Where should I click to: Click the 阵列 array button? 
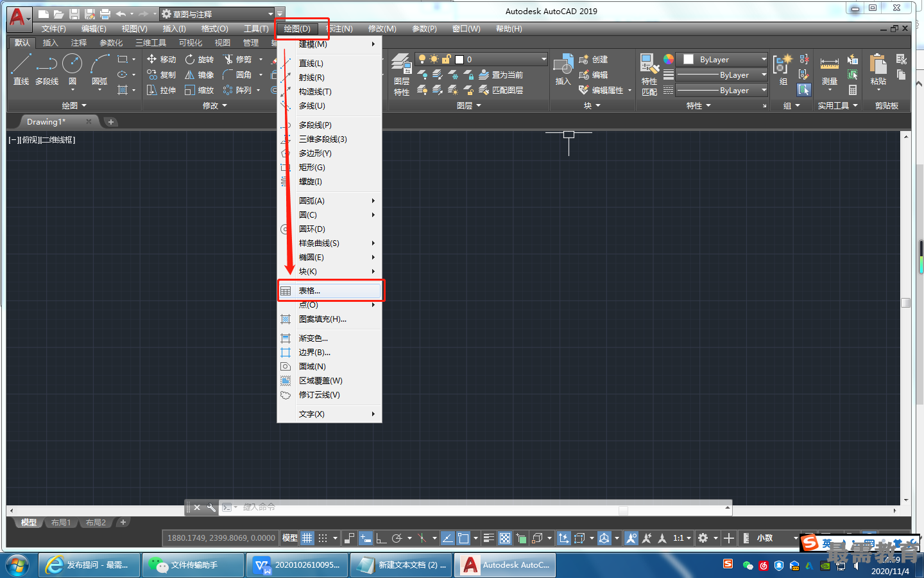click(237, 90)
